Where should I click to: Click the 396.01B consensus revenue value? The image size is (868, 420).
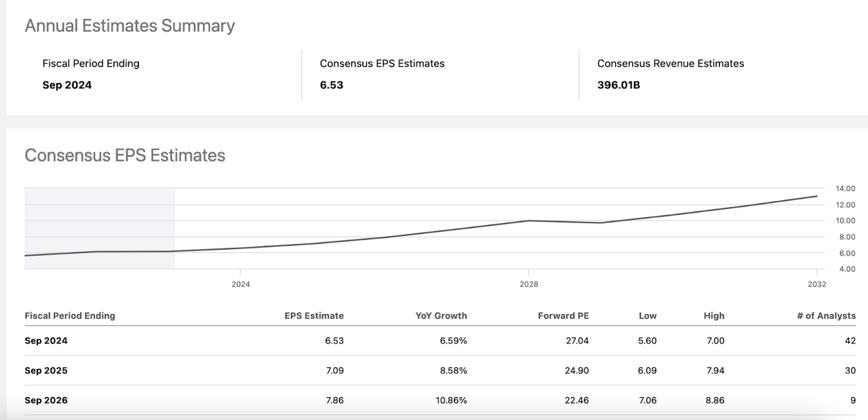point(618,85)
